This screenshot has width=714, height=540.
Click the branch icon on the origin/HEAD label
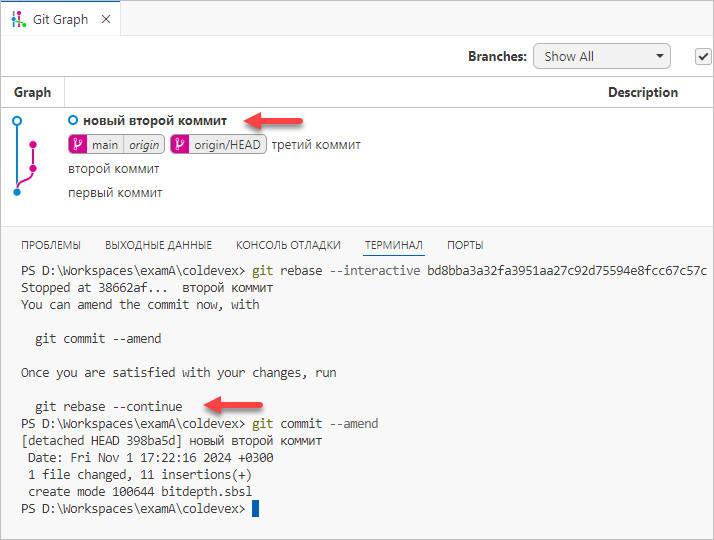[180, 145]
